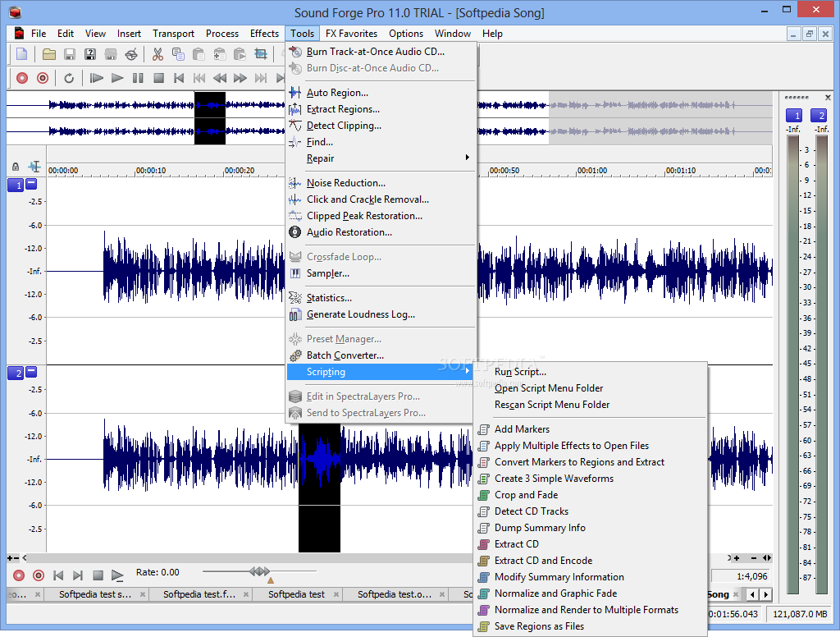Click the Play button in top transport toolbar
Viewport: 840px width, 637px height.
[x=117, y=78]
